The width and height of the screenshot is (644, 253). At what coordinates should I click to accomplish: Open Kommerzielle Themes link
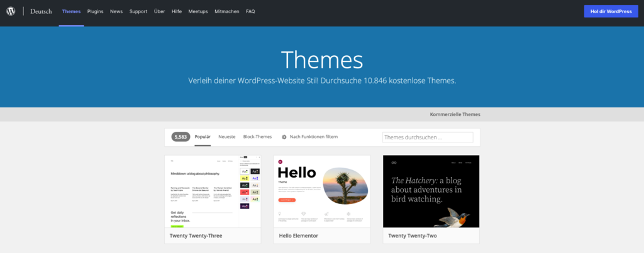455,114
